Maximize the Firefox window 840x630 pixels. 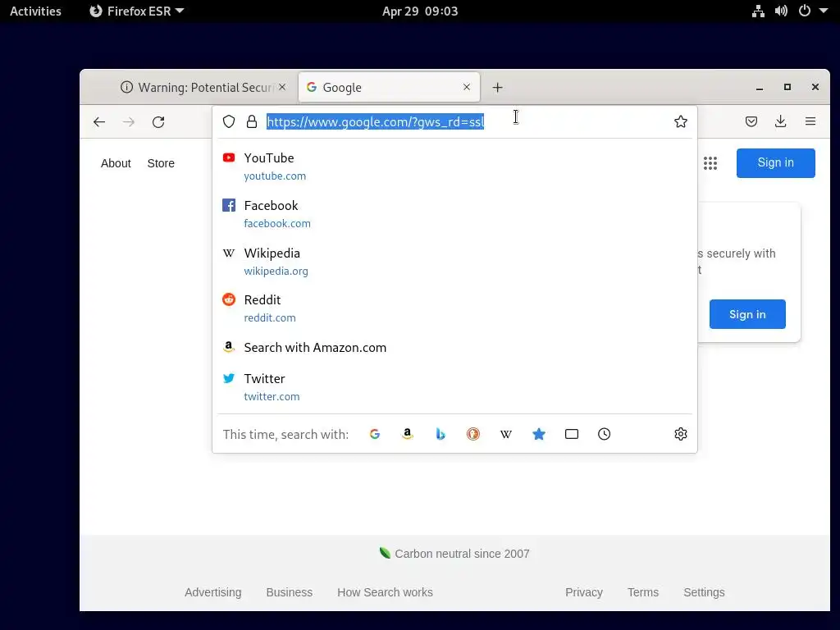click(x=787, y=87)
